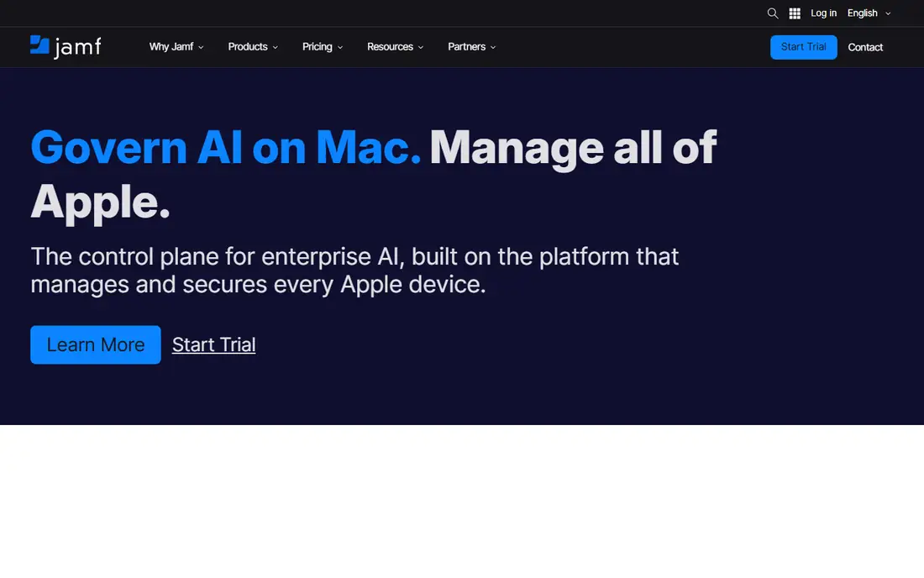Viewport: 924px width, 578px height.
Task: Click the Log in link
Action: [x=823, y=13]
